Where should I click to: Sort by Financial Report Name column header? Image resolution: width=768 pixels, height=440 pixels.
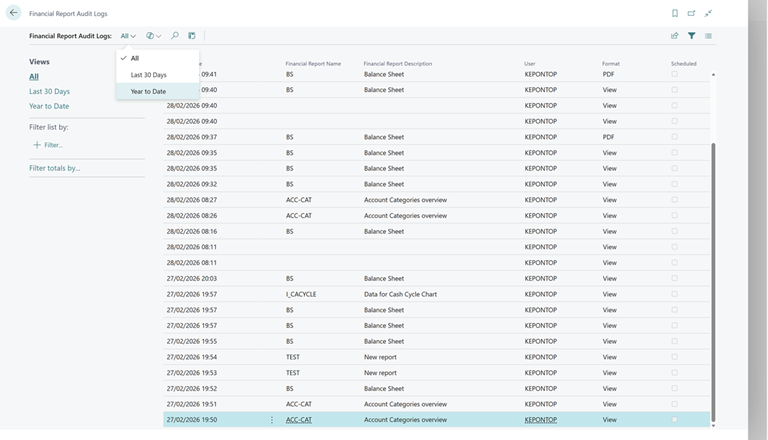[313, 64]
